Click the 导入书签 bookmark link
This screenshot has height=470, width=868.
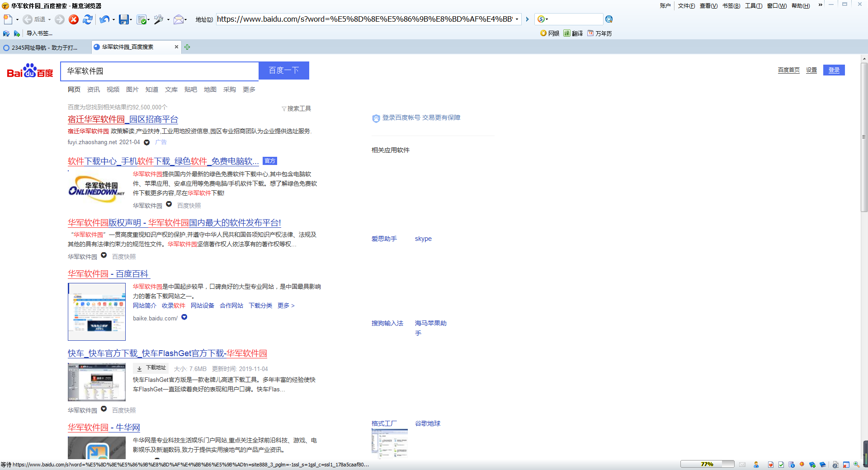pos(39,33)
